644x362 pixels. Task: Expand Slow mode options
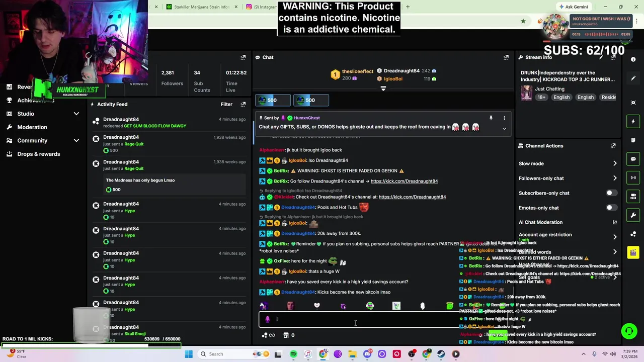[x=614, y=163]
